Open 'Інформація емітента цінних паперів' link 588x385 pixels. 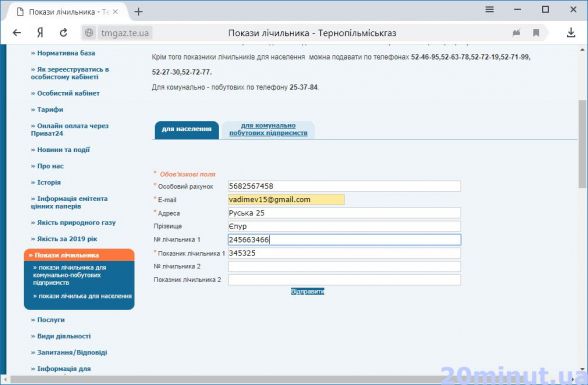tap(69, 202)
